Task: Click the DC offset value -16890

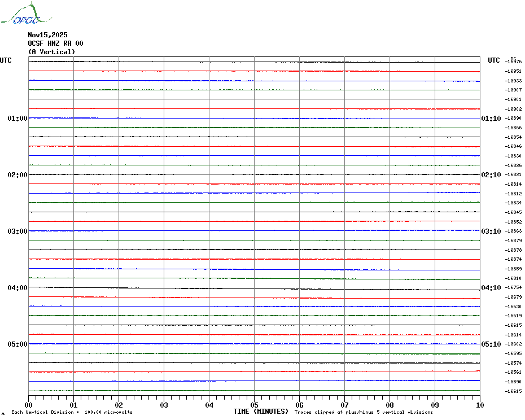Action: pyautogui.click(x=513, y=118)
